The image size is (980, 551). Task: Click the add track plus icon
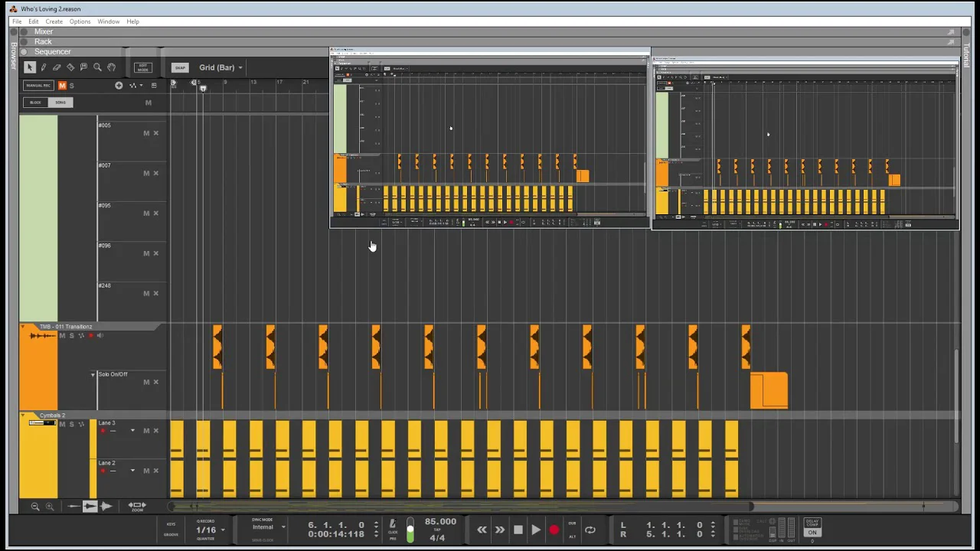point(119,86)
